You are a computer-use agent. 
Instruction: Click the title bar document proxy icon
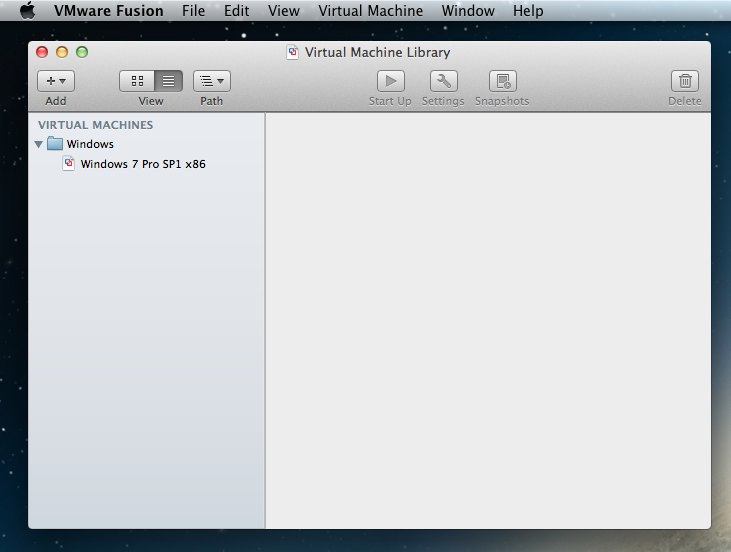[x=293, y=52]
